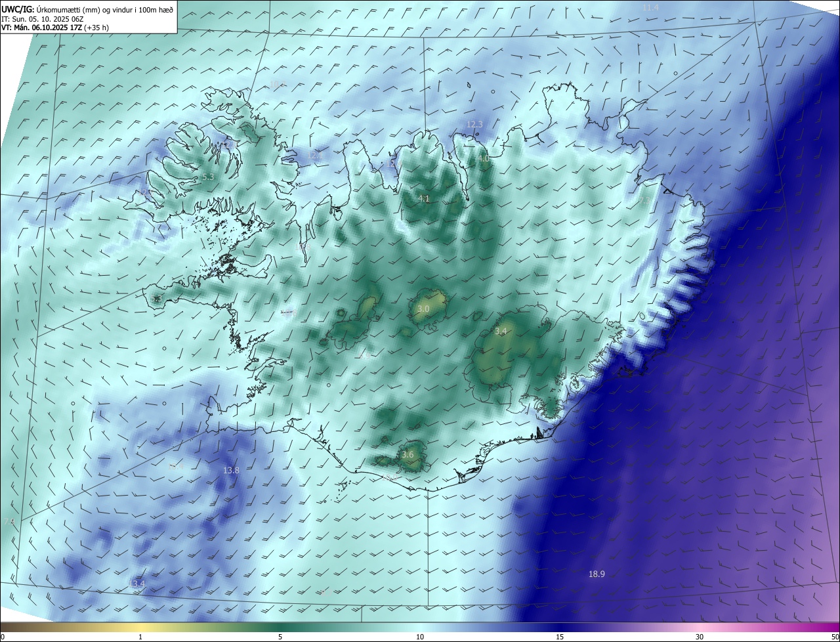Click the colorbar tick label 5
This screenshot has height=642, width=840.
pos(280,637)
